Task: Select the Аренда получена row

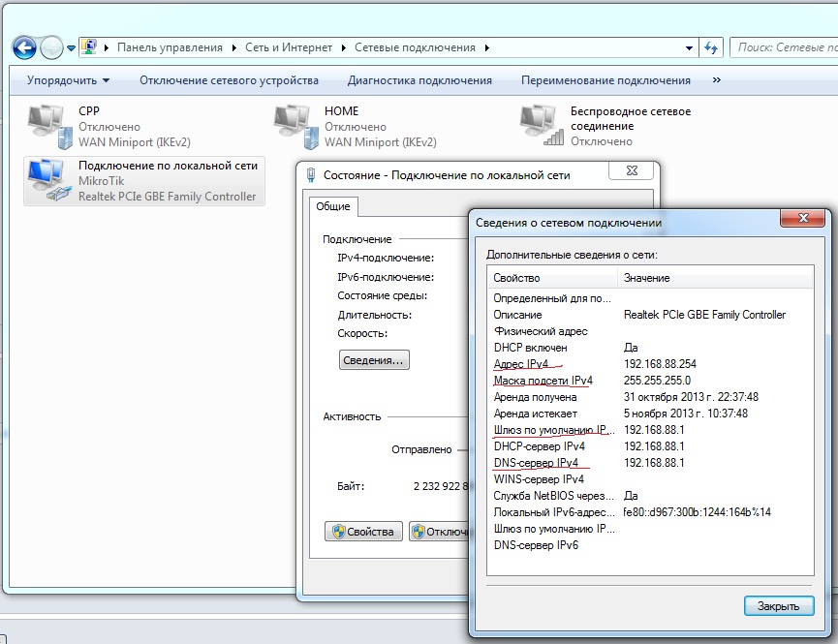Action: pyautogui.click(x=650, y=397)
